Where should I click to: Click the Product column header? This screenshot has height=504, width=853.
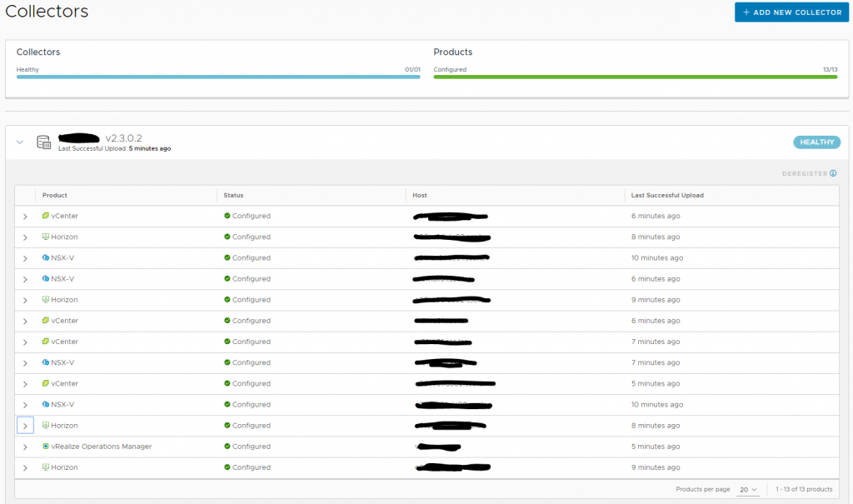(x=55, y=196)
